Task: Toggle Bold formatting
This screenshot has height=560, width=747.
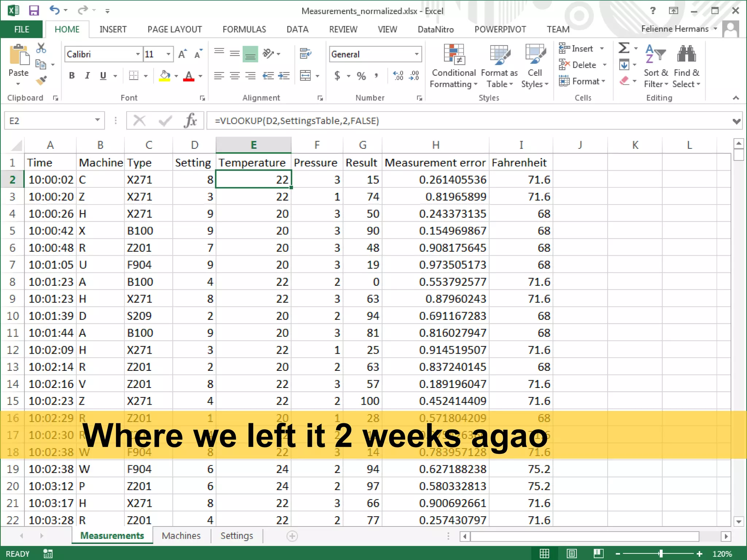Action: (72, 75)
